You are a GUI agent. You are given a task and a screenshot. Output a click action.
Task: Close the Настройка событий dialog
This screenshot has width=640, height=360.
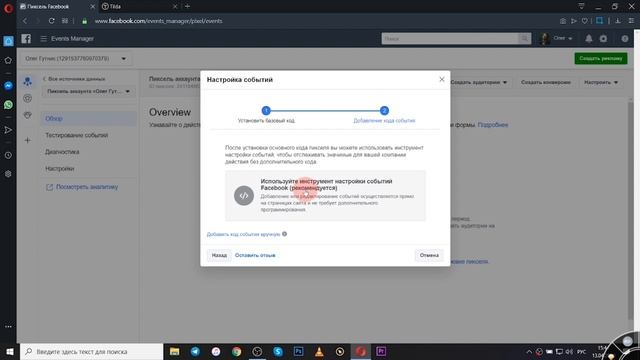coord(442,79)
